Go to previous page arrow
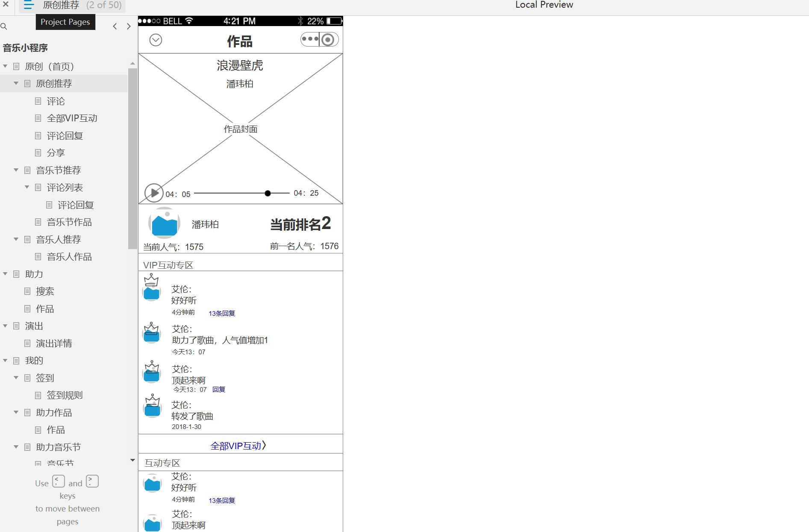 (115, 26)
